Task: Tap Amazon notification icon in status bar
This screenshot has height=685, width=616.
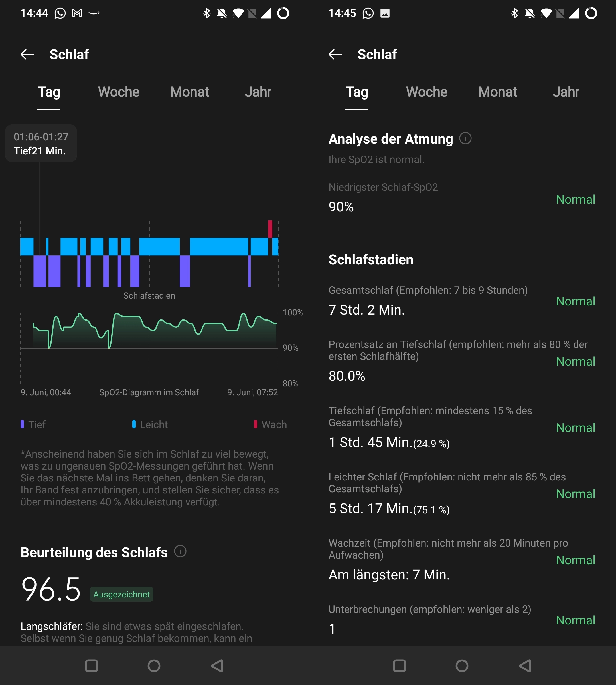Action: tap(94, 13)
